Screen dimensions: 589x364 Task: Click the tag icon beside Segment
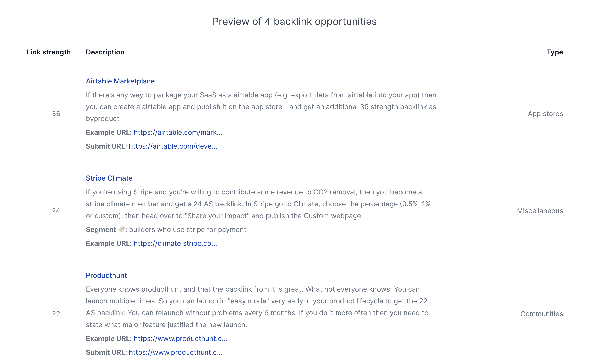coord(122,229)
